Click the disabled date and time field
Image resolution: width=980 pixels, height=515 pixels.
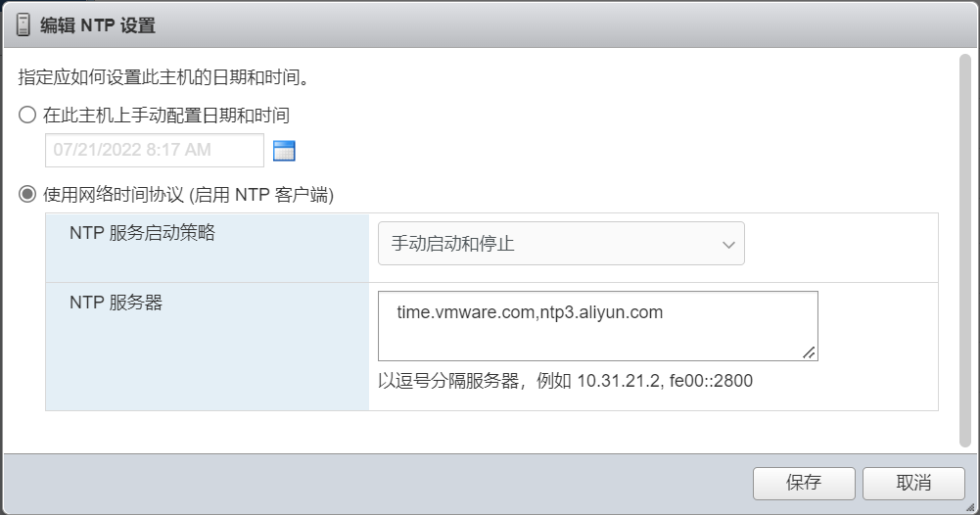[x=154, y=151]
